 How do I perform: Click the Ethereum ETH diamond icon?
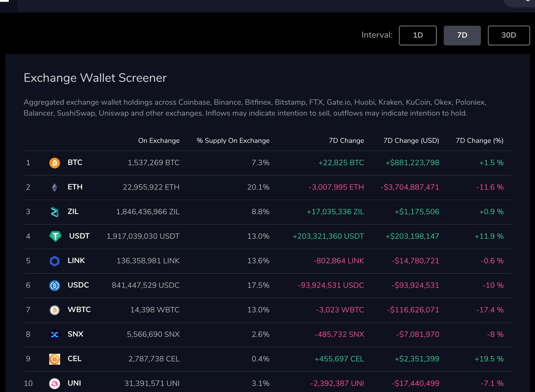pos(55,187)
